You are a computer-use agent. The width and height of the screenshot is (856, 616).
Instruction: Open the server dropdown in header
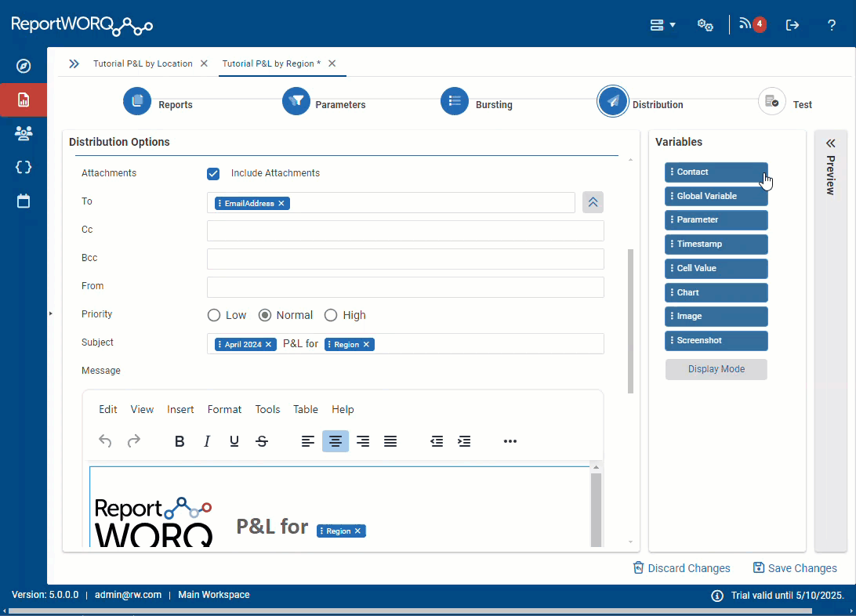(x=662, y=25)
